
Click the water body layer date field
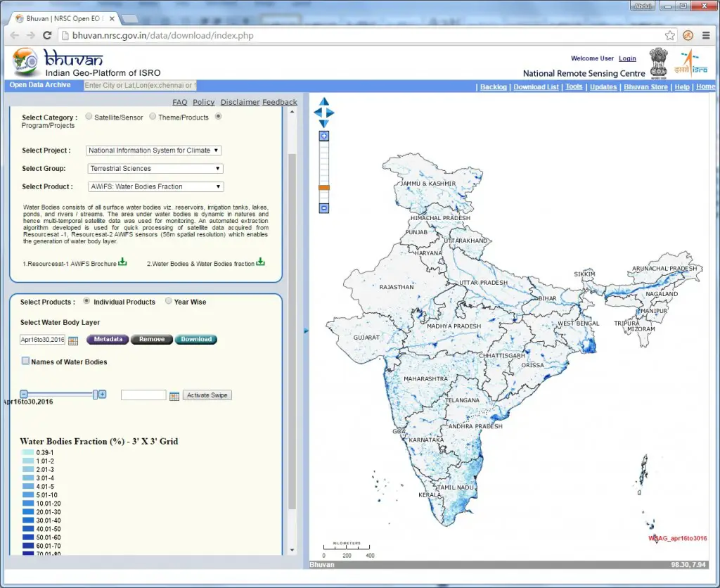click(42, 340)
